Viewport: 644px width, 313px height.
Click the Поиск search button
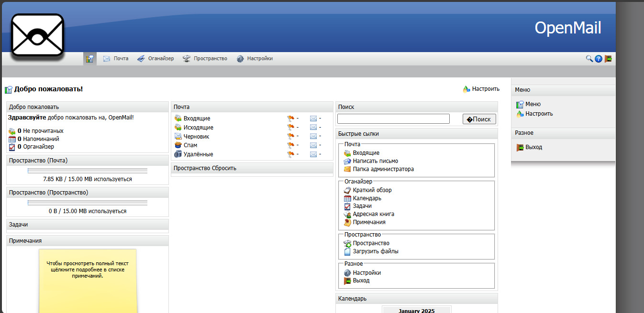tap(479, 119)
